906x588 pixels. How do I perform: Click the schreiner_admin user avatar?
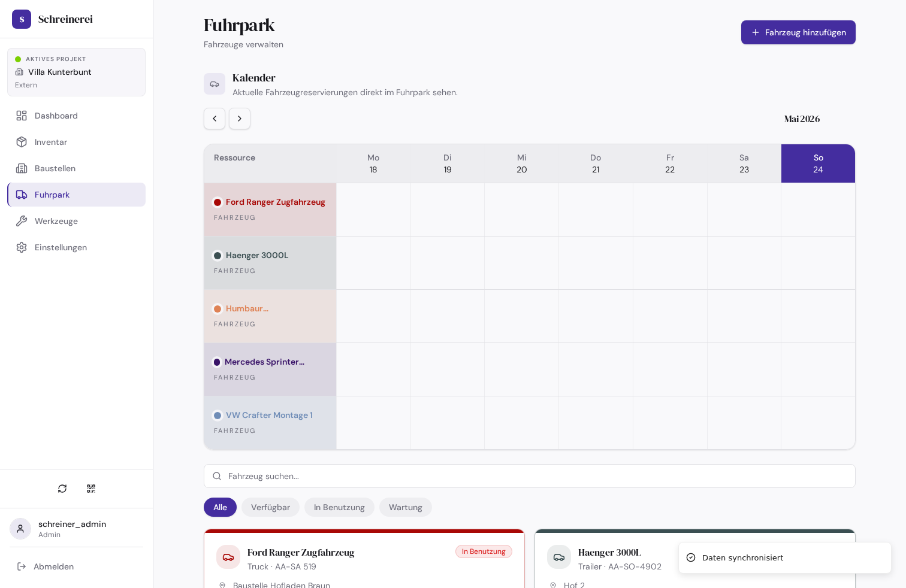pos(20,529)
